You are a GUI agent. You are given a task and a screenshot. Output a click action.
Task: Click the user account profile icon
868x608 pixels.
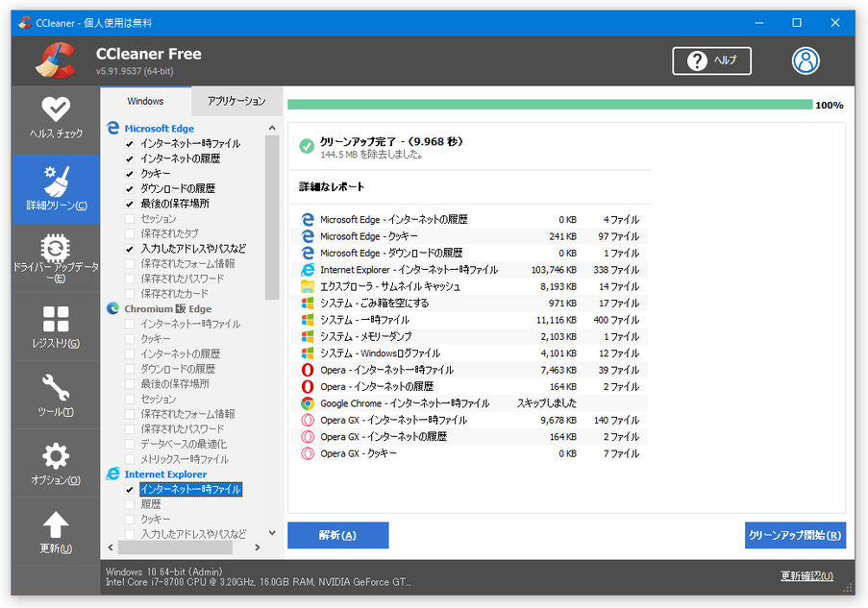806,61
